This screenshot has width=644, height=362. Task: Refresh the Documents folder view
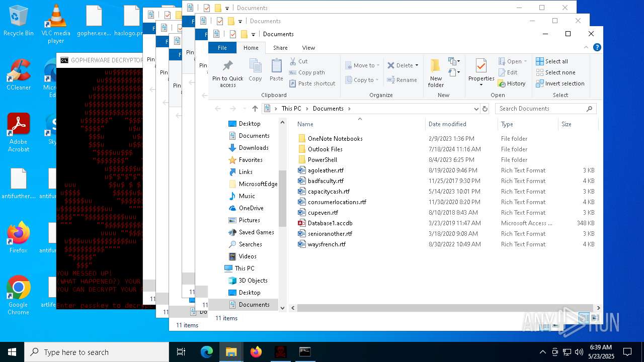click(485, 109)
